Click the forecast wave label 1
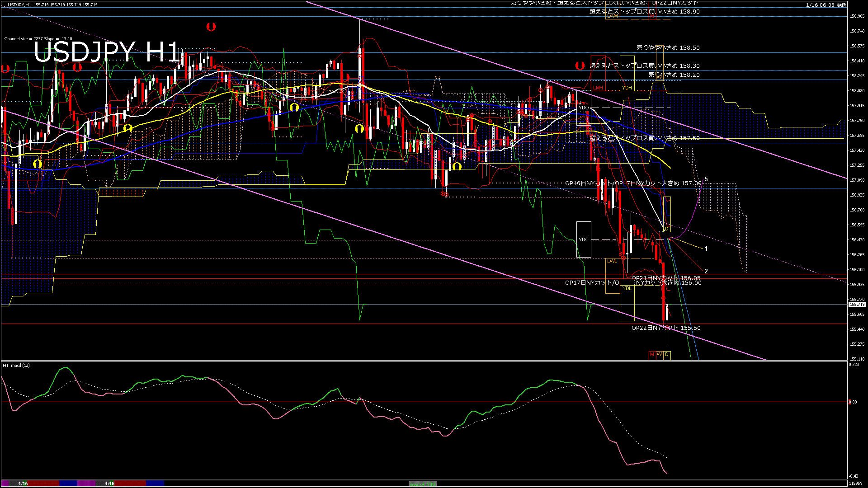This screenshot has height=488, width=868. (x=706, y=249)
